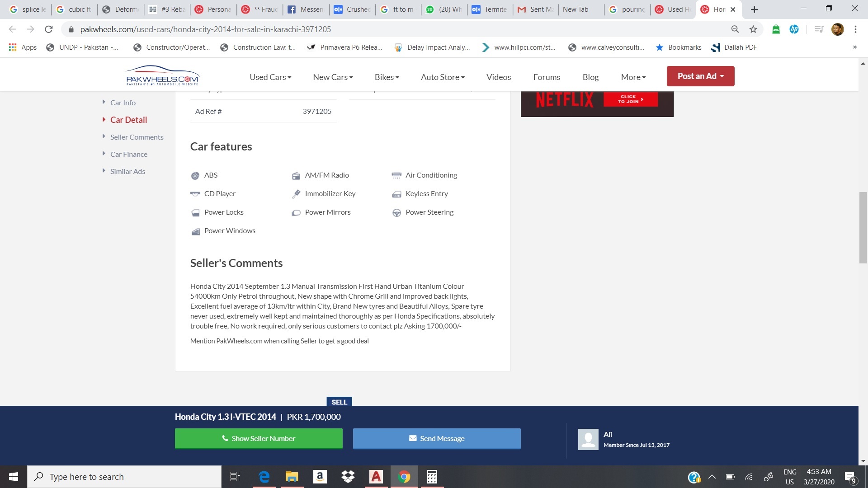The image size is (868, 488).
Task: Open the Chrome profile avatar
Action: (837, 29)
